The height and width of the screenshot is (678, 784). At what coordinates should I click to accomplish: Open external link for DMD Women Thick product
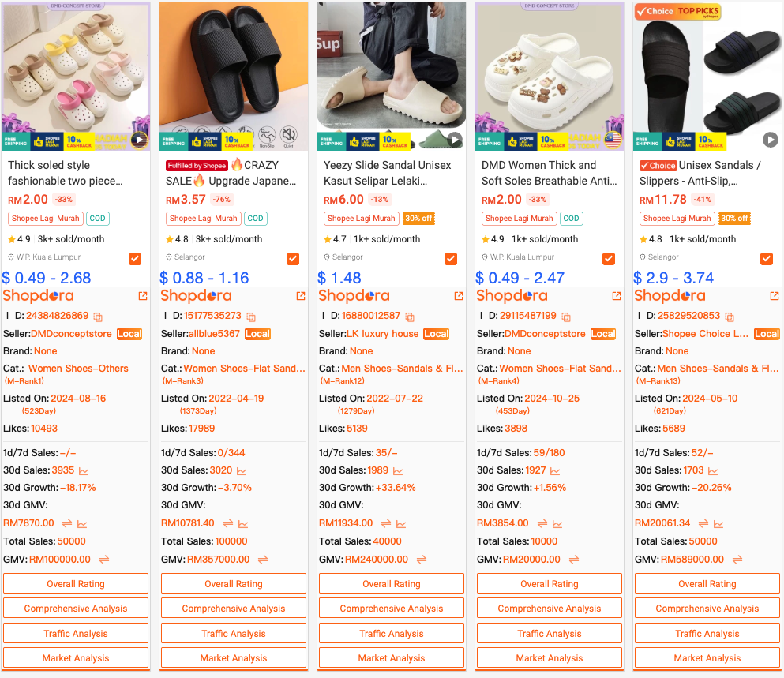click(617, 296)
